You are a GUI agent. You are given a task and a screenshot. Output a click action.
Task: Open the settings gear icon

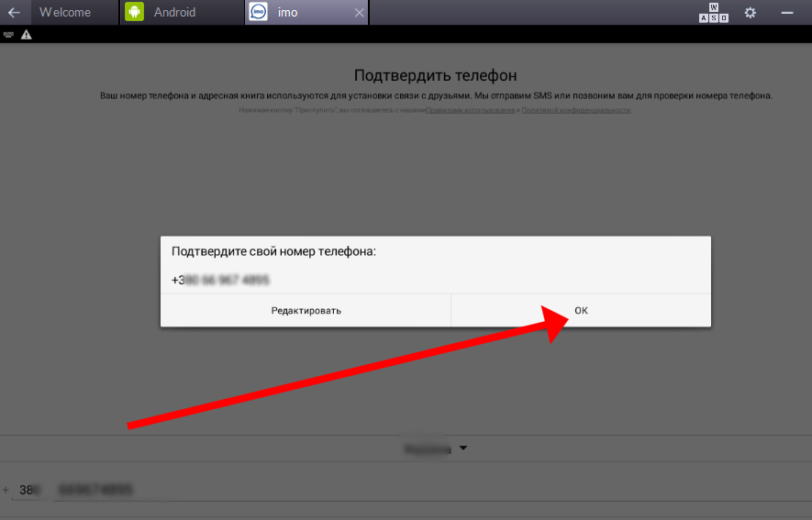751,13
